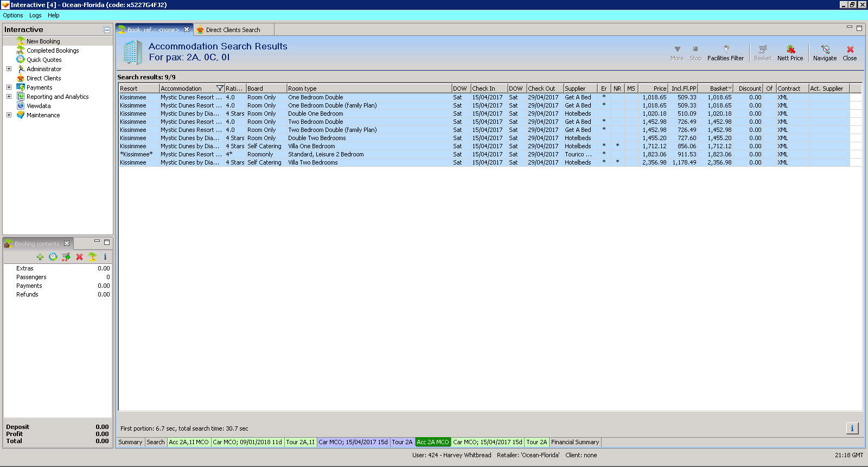Click the Stop toolbar button

(695, 53)
